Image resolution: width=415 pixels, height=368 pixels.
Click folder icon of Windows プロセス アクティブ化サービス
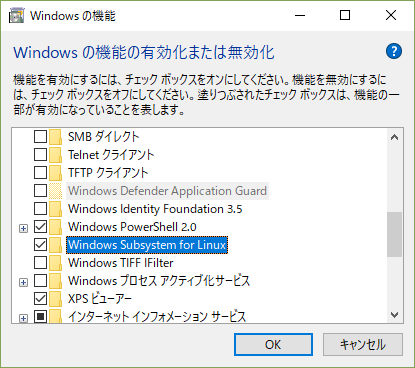coord(55,281)
